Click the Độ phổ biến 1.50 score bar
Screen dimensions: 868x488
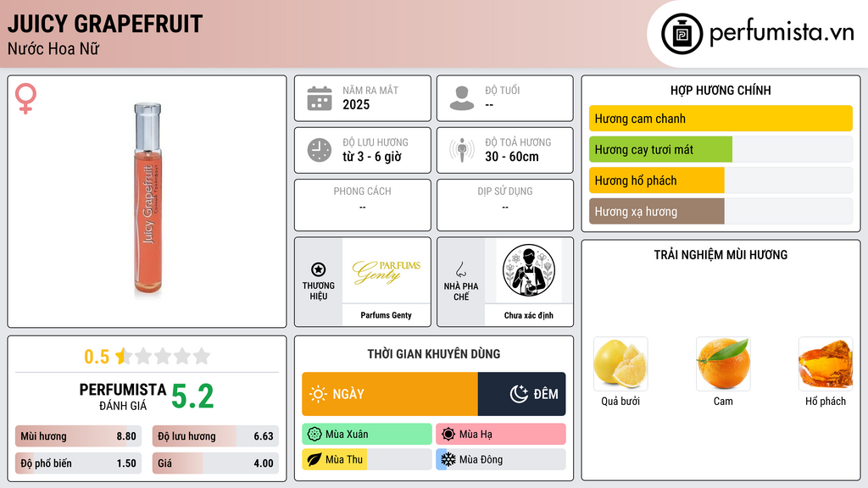click(x=78, y=463)
